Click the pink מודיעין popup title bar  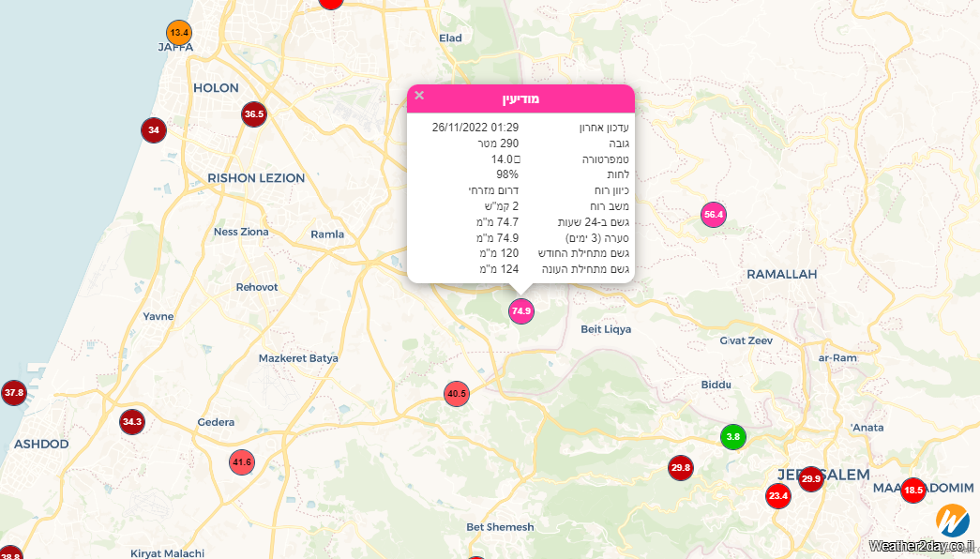(520, 98)
